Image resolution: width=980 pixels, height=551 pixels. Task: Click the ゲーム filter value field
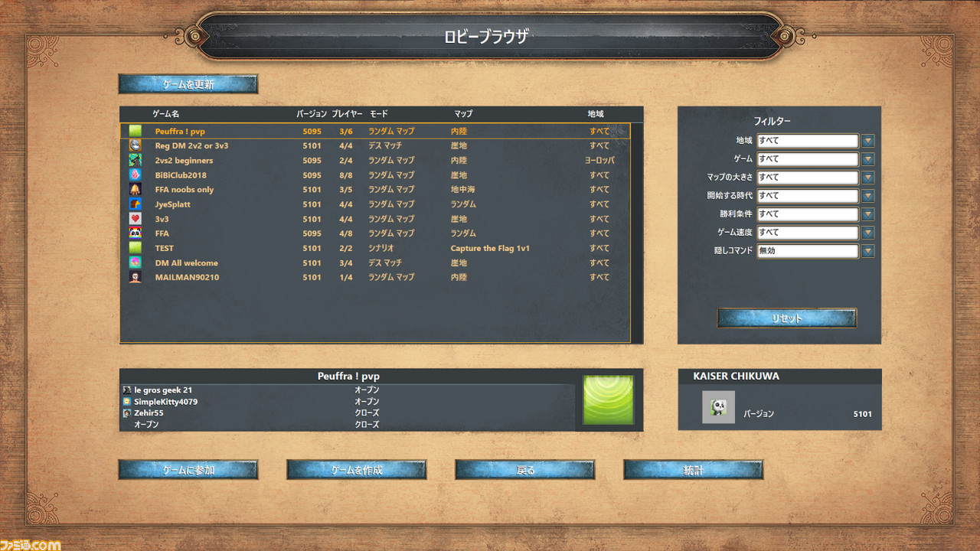[808, 159]
